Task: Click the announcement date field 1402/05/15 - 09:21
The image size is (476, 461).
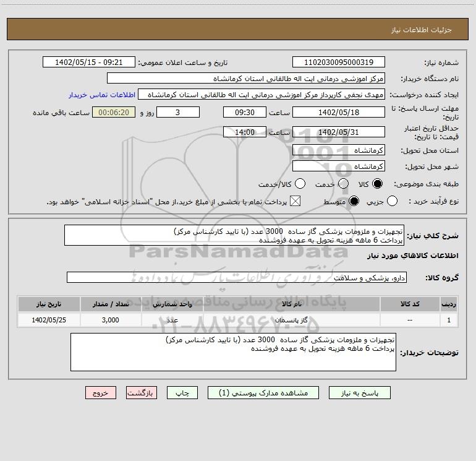Action: click(89, 62)
